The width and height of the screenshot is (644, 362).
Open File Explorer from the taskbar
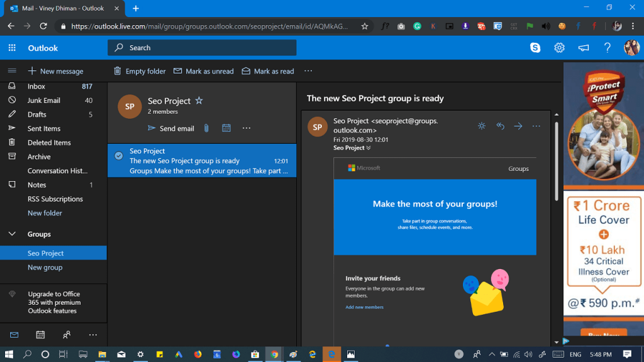102,354
